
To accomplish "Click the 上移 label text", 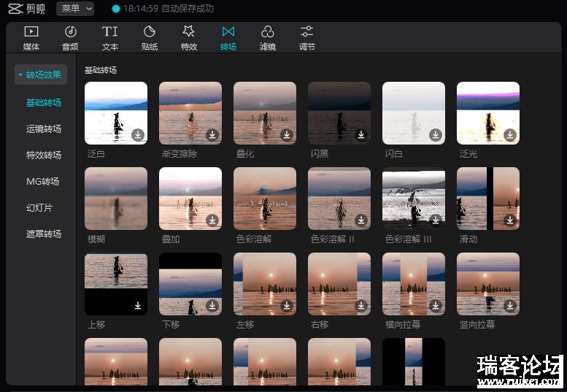I will (x=96, y=325).
